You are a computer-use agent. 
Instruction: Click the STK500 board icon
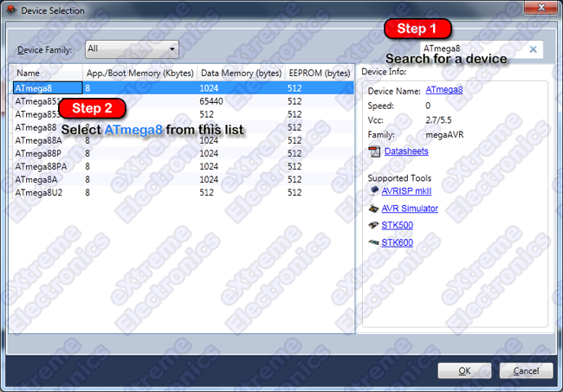tap(374, 225)
